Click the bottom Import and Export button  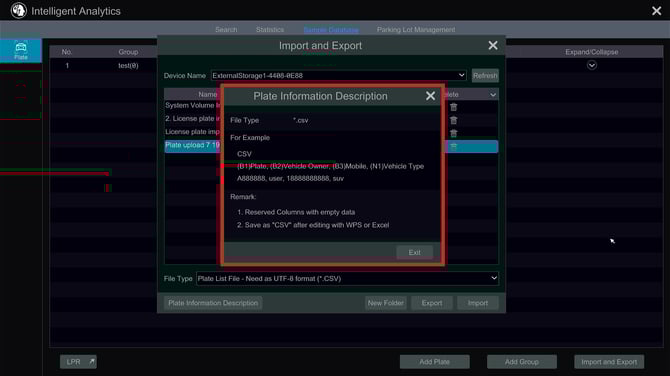(609, 362)
